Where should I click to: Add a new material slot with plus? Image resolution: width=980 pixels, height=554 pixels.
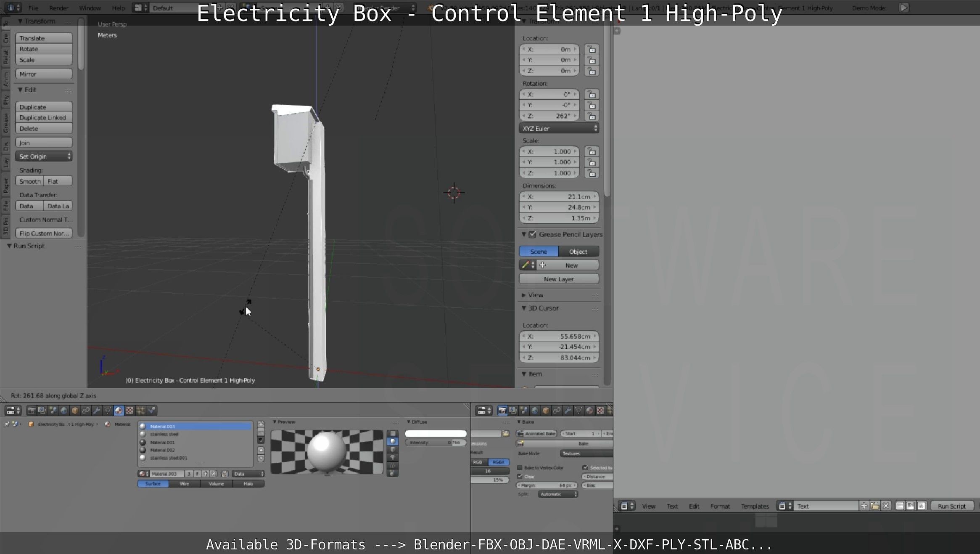pyautogui.click(x=261, y=424)
